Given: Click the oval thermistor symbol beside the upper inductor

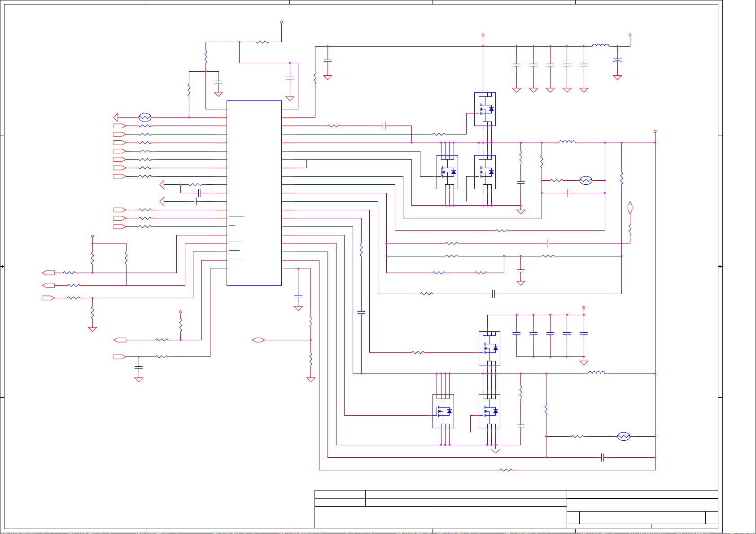Looking at the screenshot, I should pyautogui.click(x=586, y=180).
